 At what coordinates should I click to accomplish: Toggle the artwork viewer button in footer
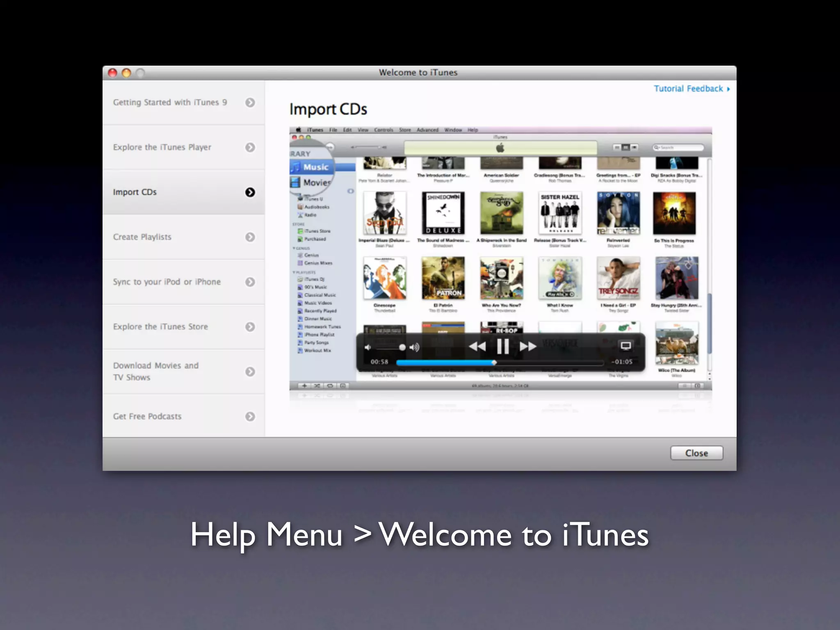tap(343, 386)
